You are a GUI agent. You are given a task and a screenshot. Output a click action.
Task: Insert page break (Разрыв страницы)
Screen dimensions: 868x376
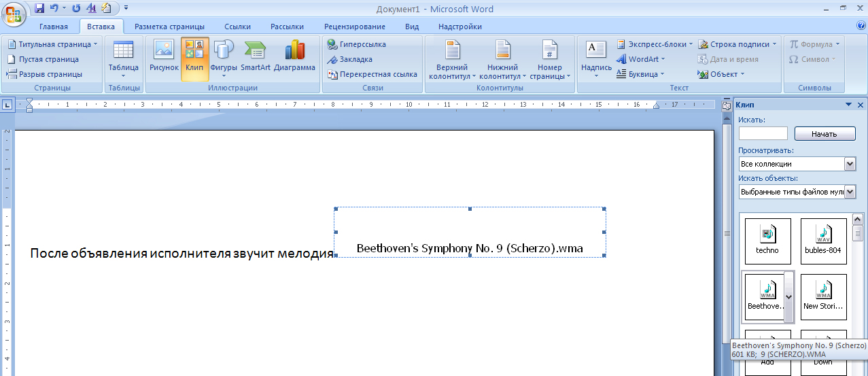coord(44,74)
